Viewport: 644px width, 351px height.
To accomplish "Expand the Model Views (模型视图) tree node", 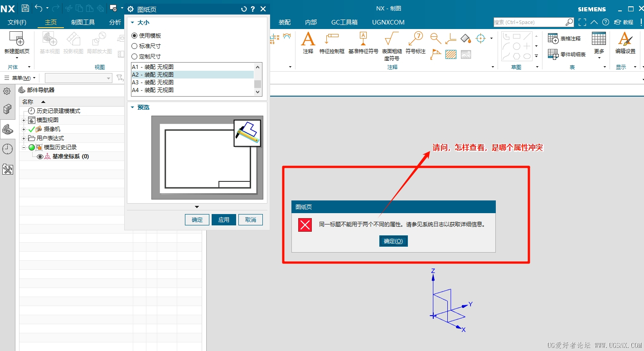I will pyautogui.click(x=24, y=120).
